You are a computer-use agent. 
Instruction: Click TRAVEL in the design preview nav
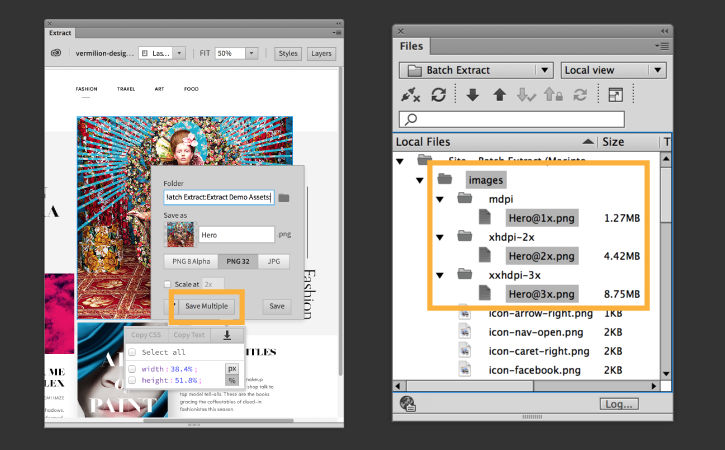click(126, 89)
